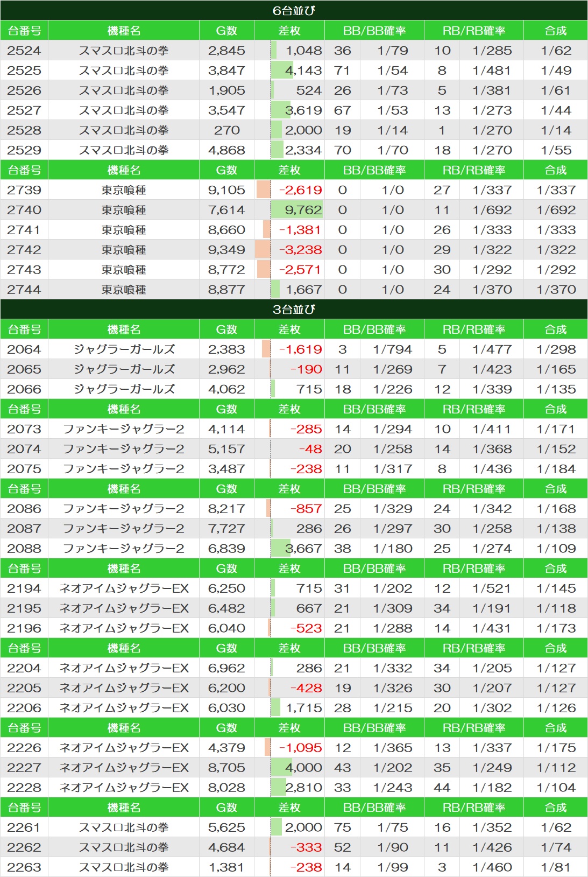
Task: Select machine number 2527
Action: (x=24, y=110)
